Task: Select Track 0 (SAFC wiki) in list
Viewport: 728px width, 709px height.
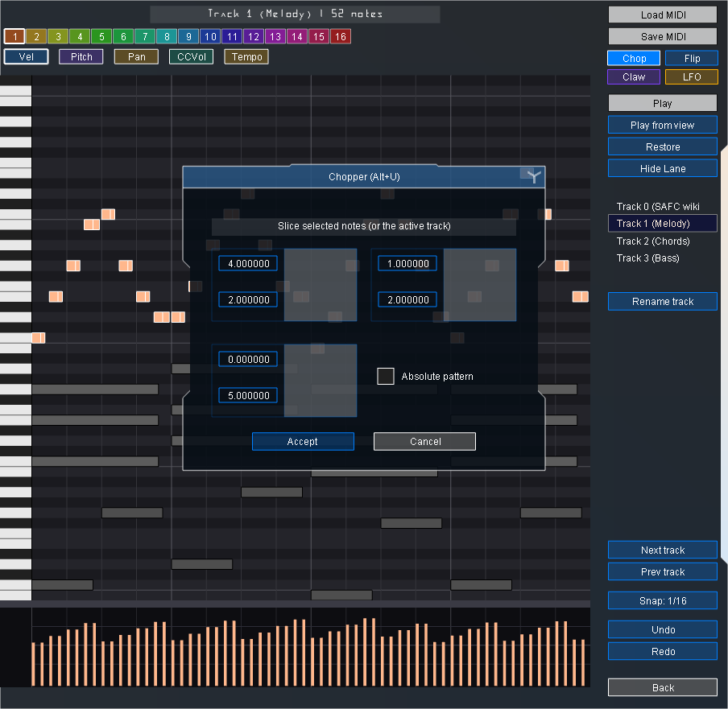Action: click(x=663, y=206)
